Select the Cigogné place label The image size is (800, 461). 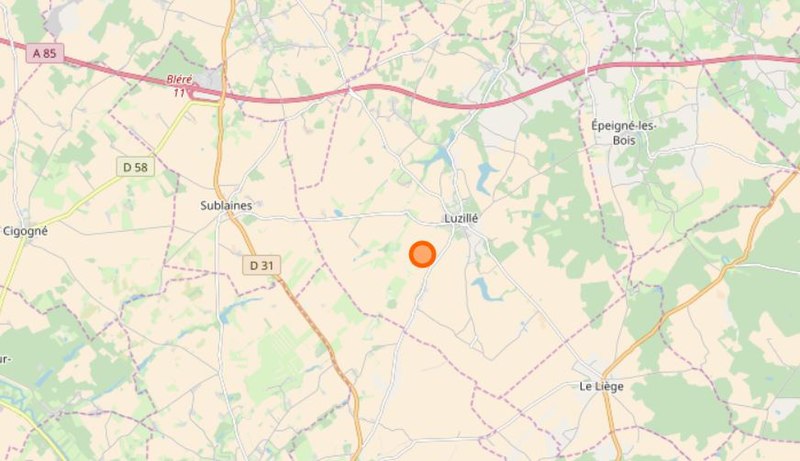pyautogui.click(x=25, y=231)
